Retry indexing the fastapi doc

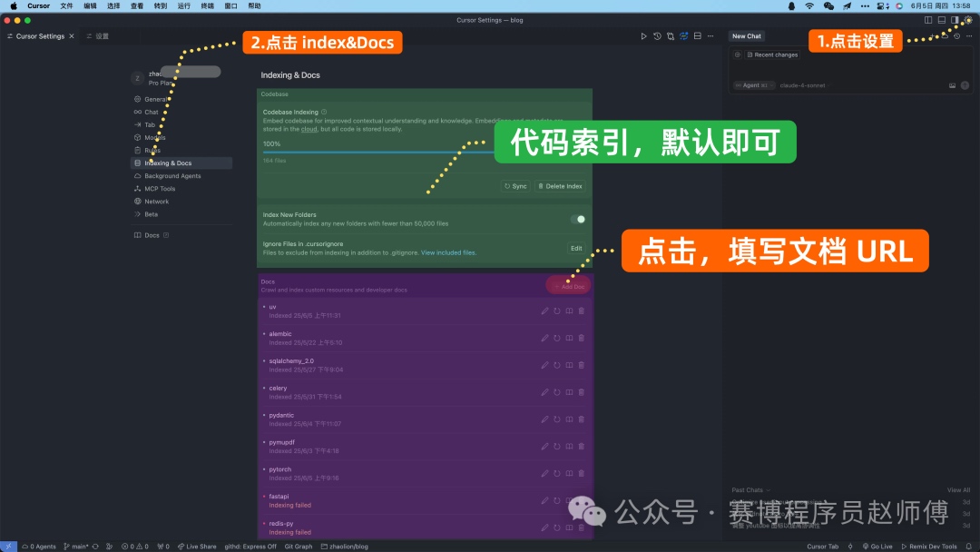[557, 501]
